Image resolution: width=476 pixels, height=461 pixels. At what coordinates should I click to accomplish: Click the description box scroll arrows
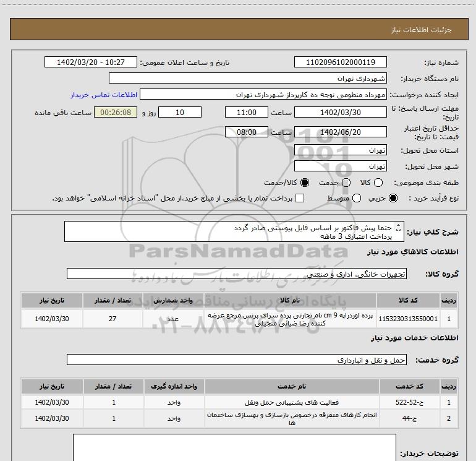pos(399,227)
